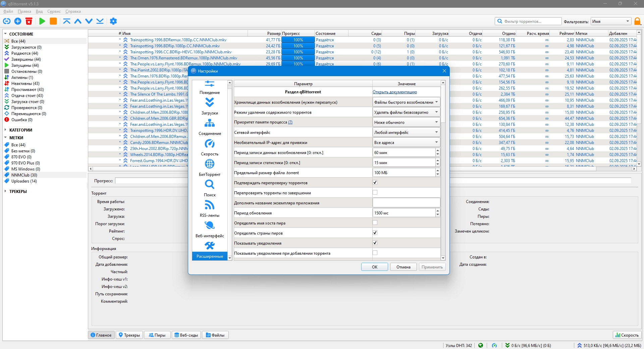Enable Определять имя хоста пира checkbox

375,223
